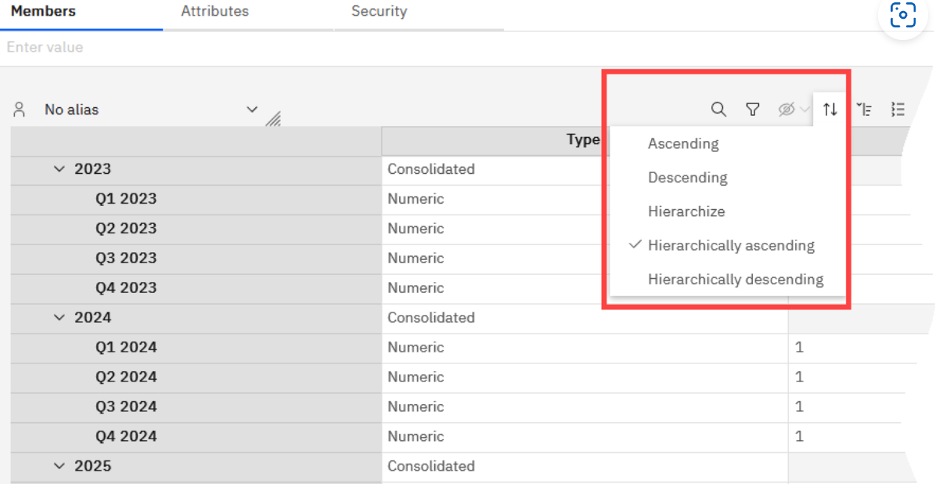The width and height of the screenshot is (936, 484).
Task: Click Numeric type cell for Q4 2023
Action: pos(415,288)
